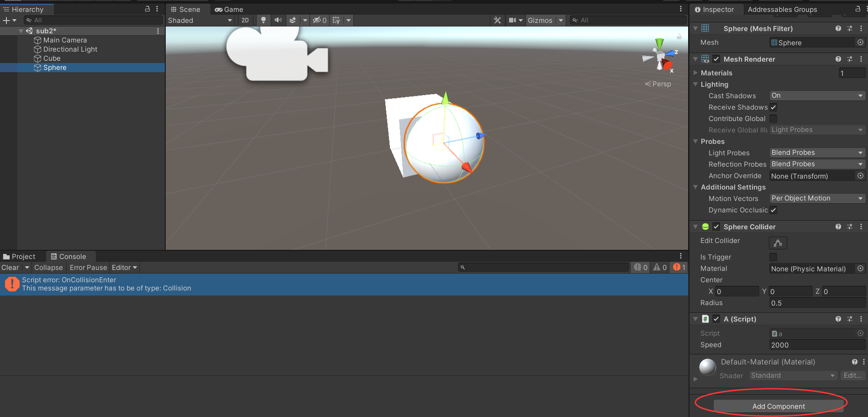Open the Shaded draw mode dropdown
The height and width of the screenshot is (417, 868).
click(200, 20)
